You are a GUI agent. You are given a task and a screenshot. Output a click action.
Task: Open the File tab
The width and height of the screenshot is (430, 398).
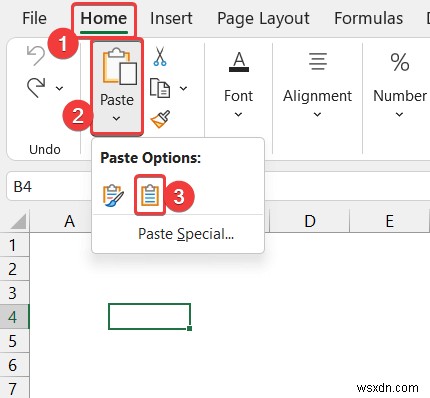pyautogui.click(x=34, y=18)
